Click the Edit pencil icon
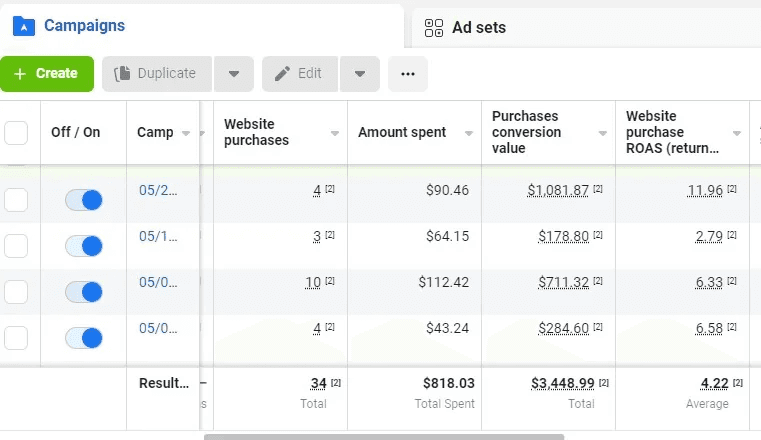The height and width of the screenshot is (440, 761). (282, 73)
